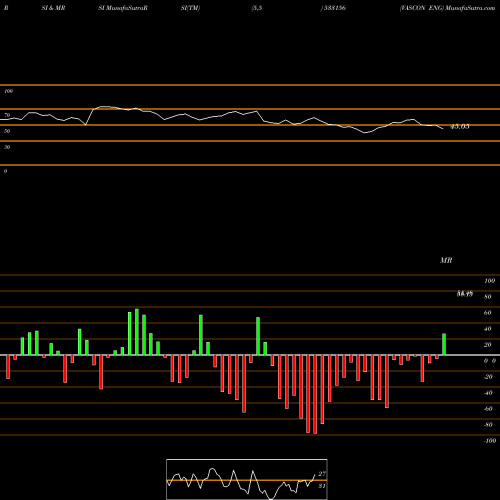Click the SI & MR header text
500x500 pixels.
[x=53, y=8]
